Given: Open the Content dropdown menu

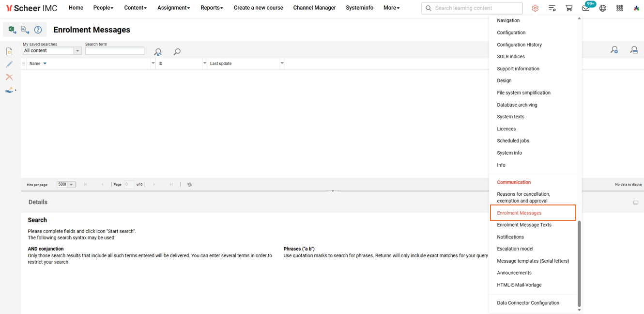Looking at the screenshot, I should pos(136,8).
